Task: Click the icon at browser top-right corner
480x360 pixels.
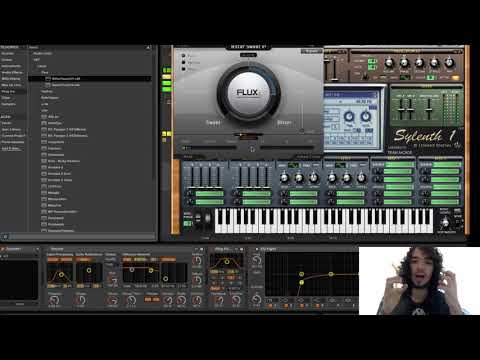Action: pyautogui.click(x=148, y=47)
